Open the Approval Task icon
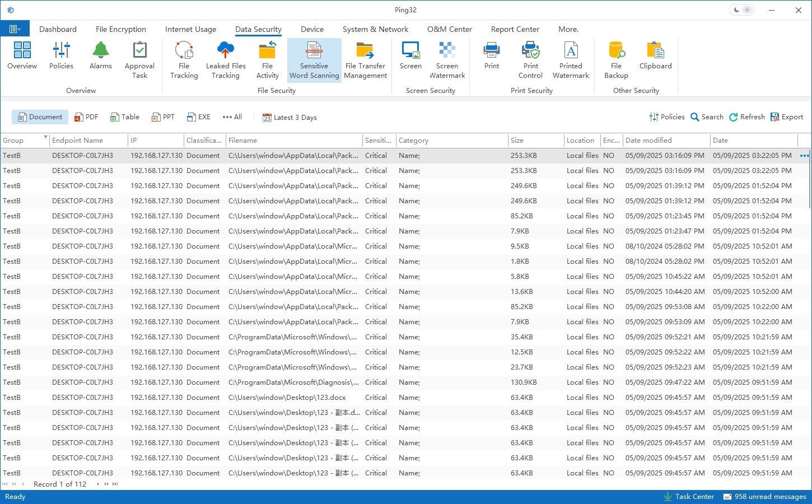 click(139, 60)
